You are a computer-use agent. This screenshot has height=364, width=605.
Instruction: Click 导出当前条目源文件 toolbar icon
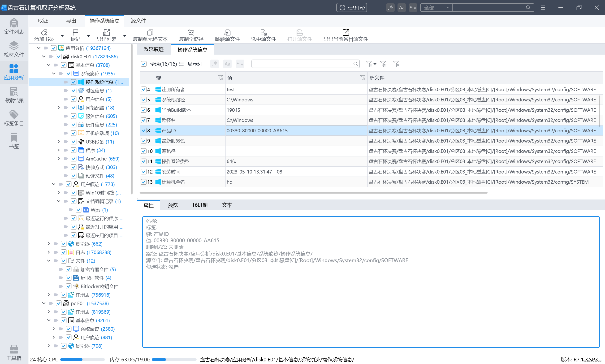[x=346, y=35]
